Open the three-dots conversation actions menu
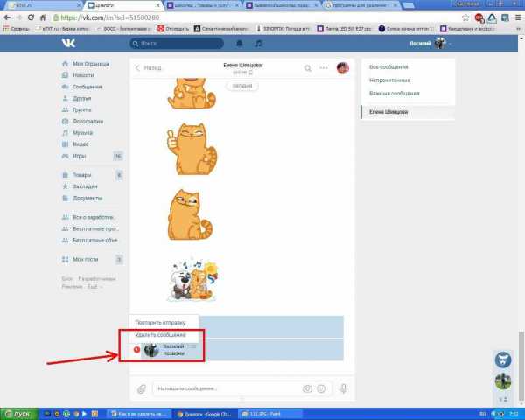525x420 pixels. (324, 68)
